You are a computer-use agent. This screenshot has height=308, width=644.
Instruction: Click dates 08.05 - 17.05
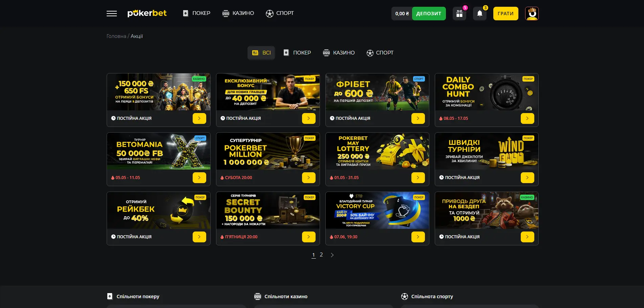(456, 118)
